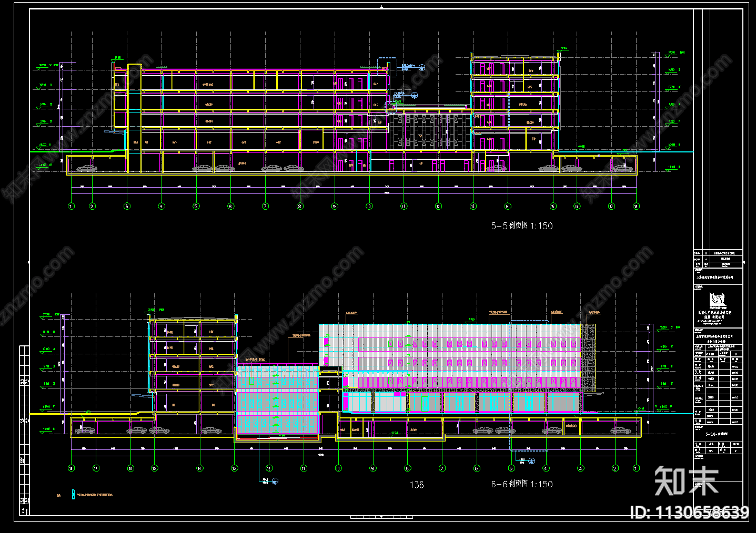Click the "6-6 剖面图 1:150" title
The image size is (756, 533).
tap(521, 484)
